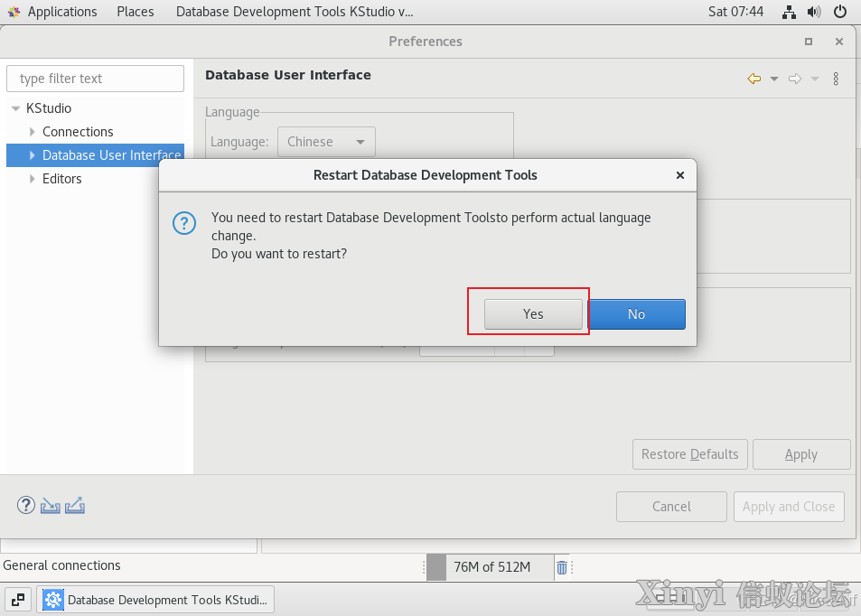Screen dimensions: 861x616
Task: Decline restart with the No button
Action: tap(636, 314)
